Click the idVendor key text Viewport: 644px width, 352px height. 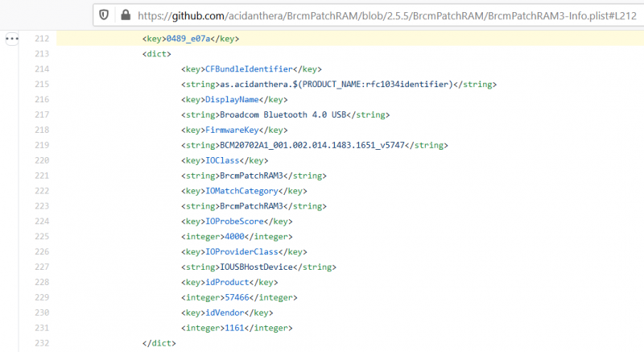(x=225, y=313)
